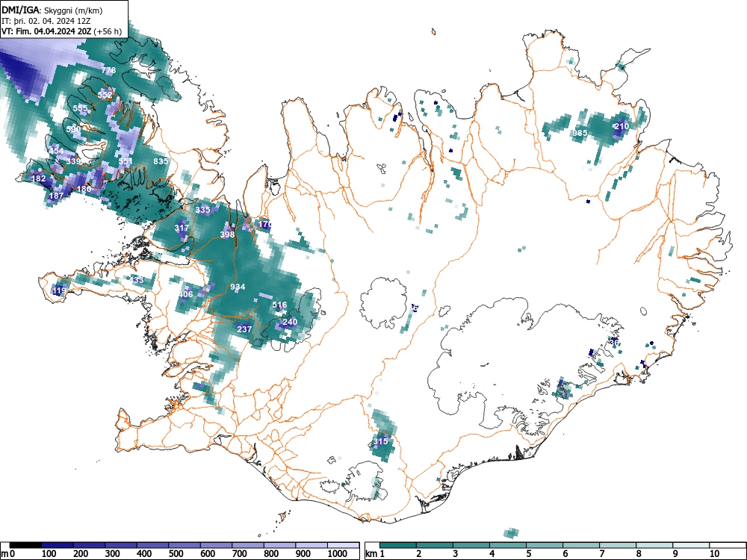This screenshot has width=747, height=560.
Task: Click the 454 value label on map
Action: click(56, 151)
